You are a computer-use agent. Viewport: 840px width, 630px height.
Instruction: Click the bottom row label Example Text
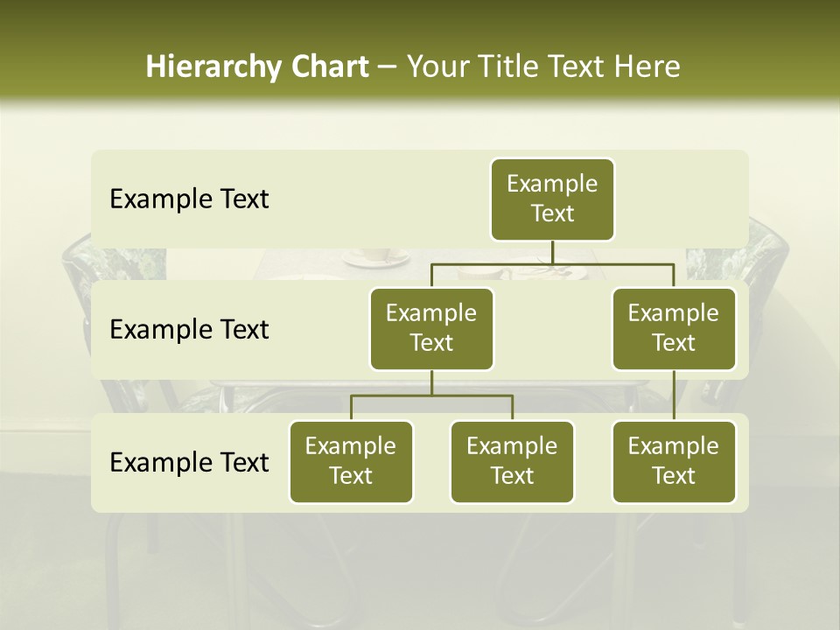click(188, 463)
